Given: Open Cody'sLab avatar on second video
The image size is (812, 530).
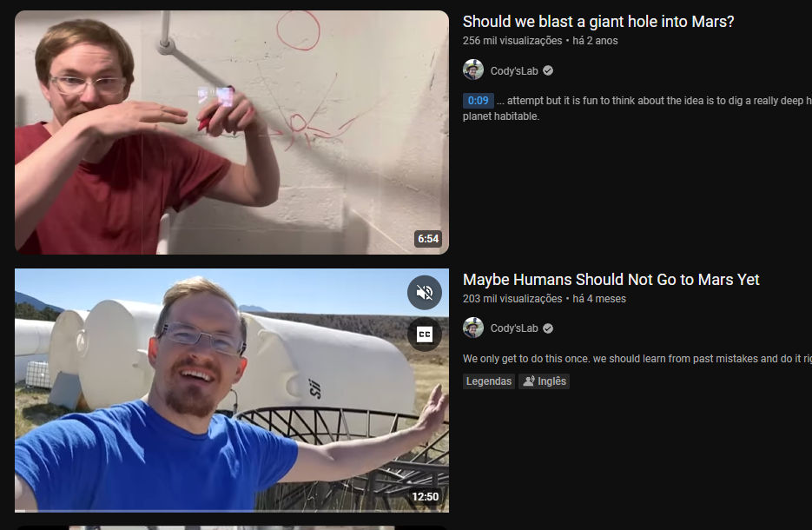Looking at the screenshot, I should (472, 328).
